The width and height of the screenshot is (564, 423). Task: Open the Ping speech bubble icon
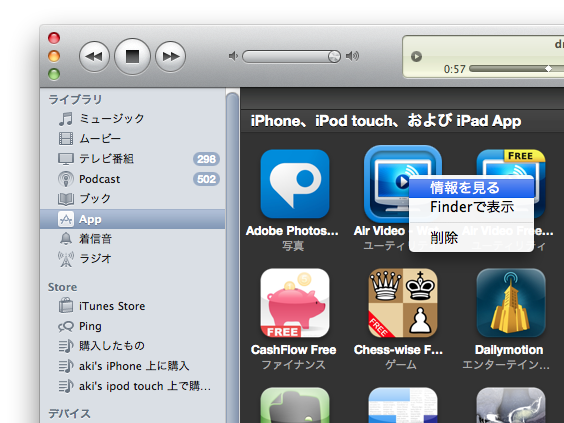pyautogui.click(x=66, y=326)
